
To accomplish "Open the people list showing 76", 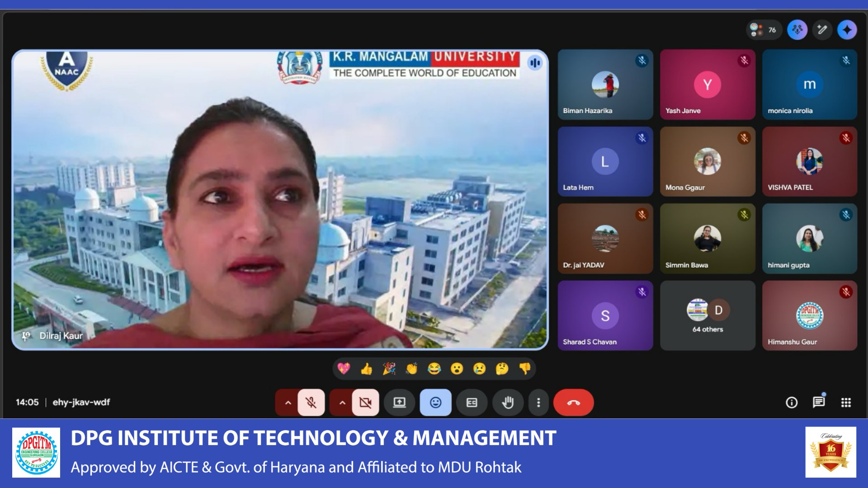I will [764, 30].
